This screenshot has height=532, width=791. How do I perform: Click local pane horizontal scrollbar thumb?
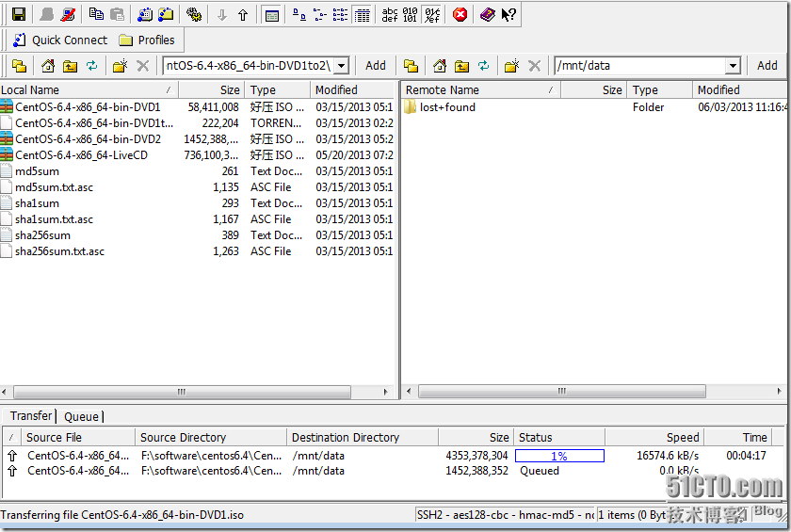[182, 392]
